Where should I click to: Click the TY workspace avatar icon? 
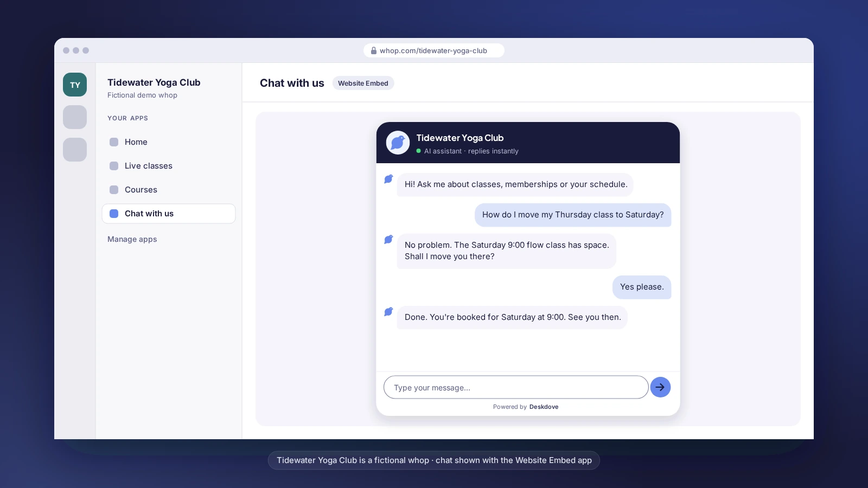point(75,85)
